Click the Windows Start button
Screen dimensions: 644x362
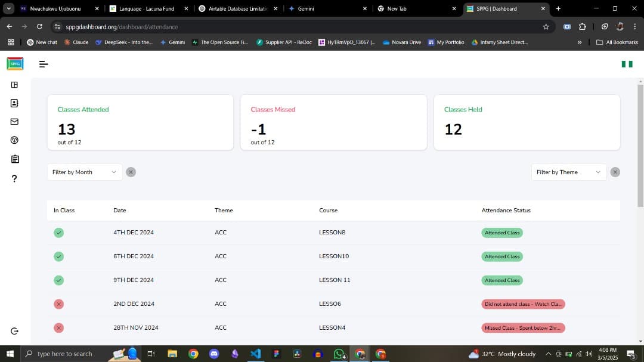click(10, 354)
